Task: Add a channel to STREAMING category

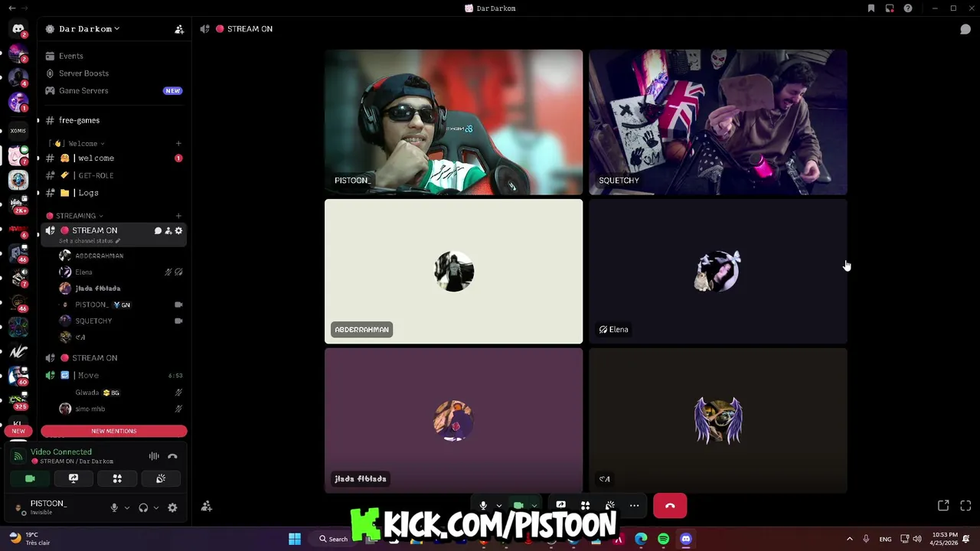Action: click(178, 216)
